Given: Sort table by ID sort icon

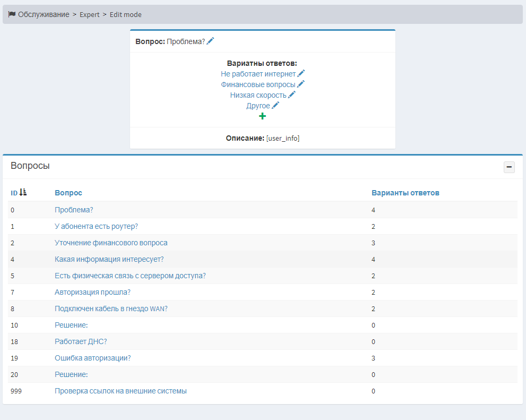Looking at the screenshot, I should point(23,193).
